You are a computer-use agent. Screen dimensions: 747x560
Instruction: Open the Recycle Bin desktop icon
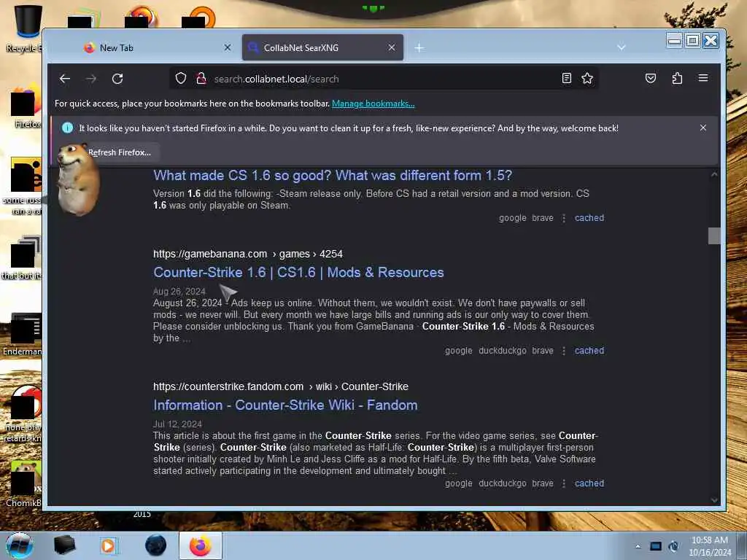(x=24, y=28)
